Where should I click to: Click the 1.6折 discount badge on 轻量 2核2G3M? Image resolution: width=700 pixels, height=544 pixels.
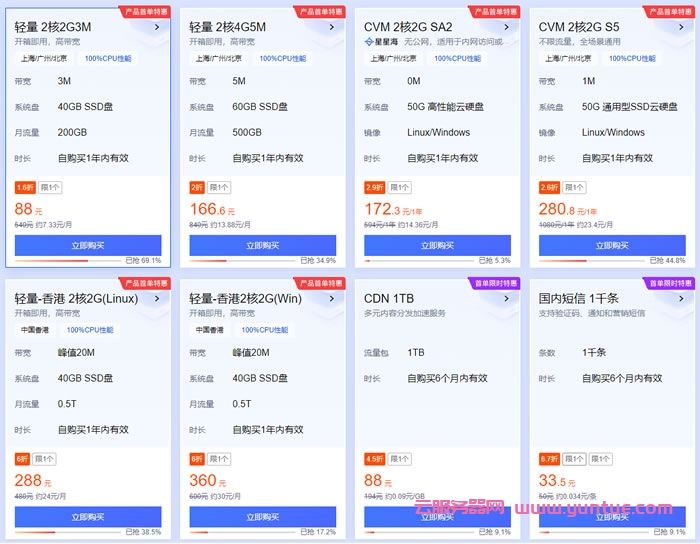coord(25,187)
